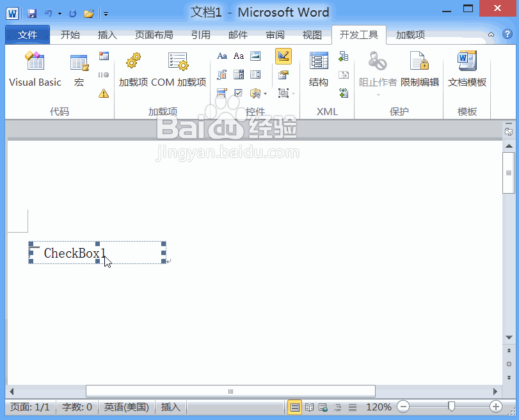This screenshot has width=519, height=420.
Task: Redo the last action
Action: click(x=72, y=13)
